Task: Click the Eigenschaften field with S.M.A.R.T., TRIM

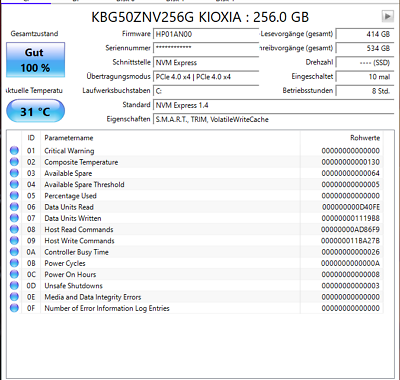Action: tap(273, 119)
